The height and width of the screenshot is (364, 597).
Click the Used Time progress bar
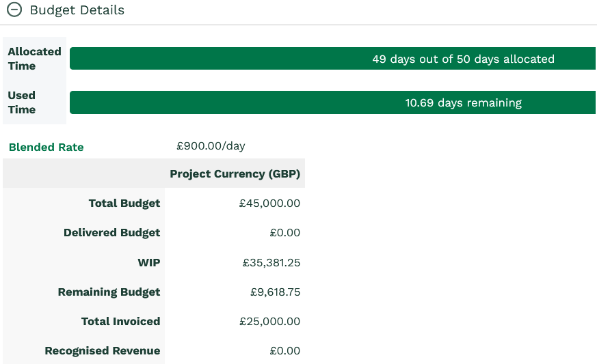tap(332, 102)
